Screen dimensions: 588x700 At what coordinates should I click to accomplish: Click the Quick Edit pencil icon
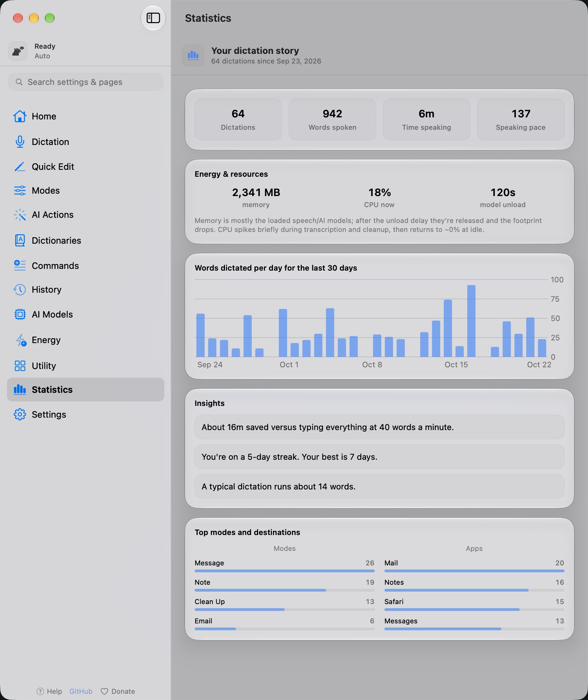20,167
